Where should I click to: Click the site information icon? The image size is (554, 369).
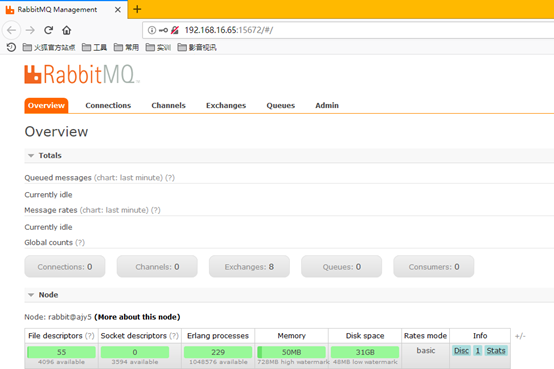coord(152,30)
